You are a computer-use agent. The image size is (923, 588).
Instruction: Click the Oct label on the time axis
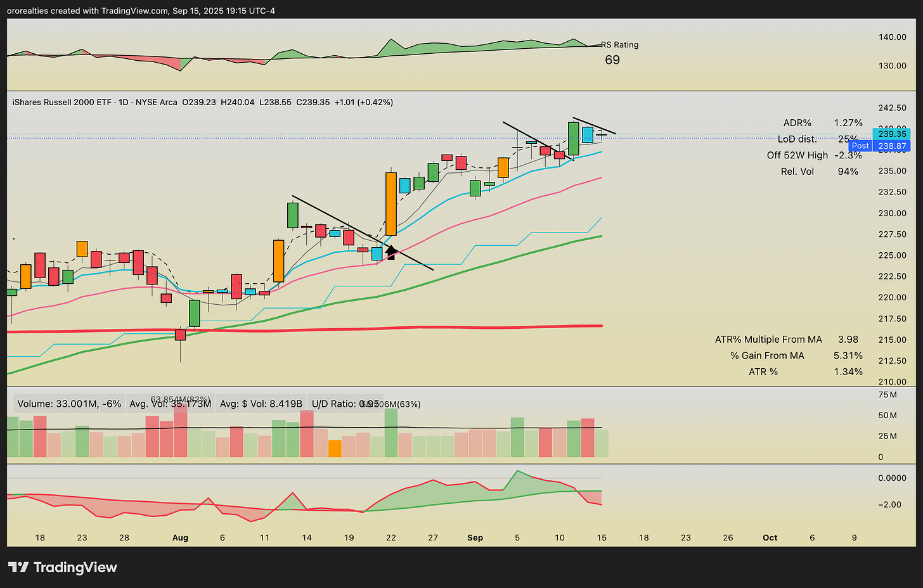click(x=770, y=538)
